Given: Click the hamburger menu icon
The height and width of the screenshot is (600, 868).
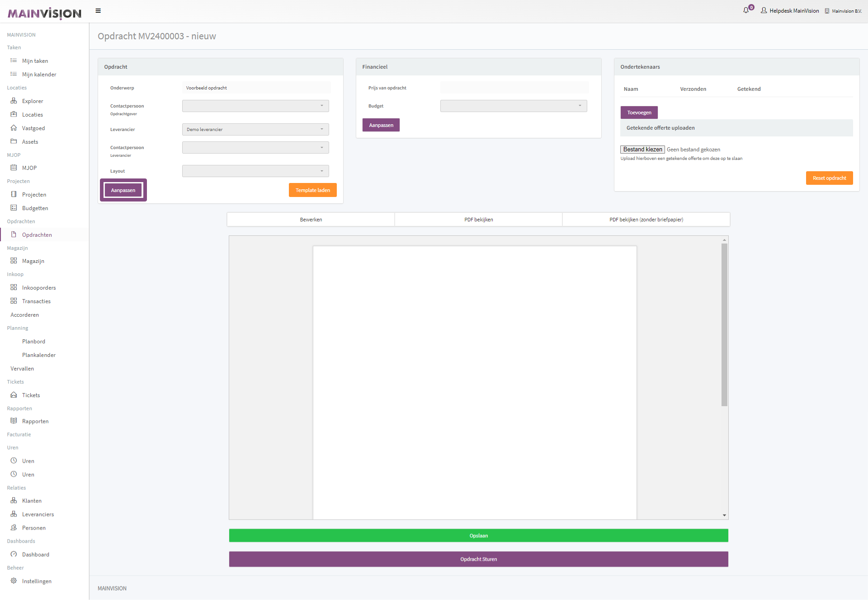Looking at the screenshot, I should [x=98, y=11].
